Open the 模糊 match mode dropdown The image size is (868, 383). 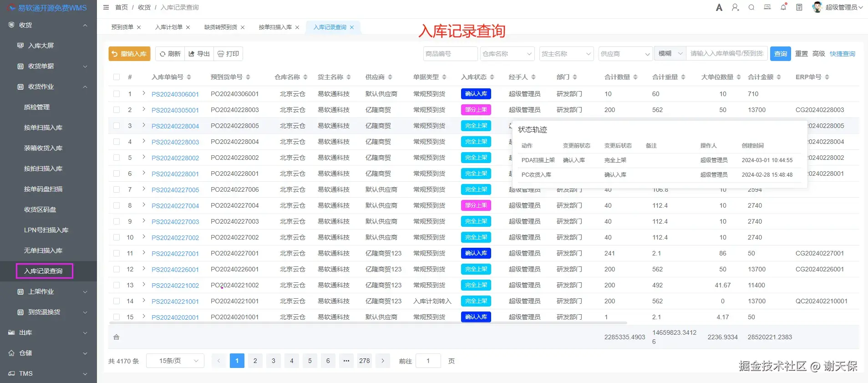click(x=670, y=54)
